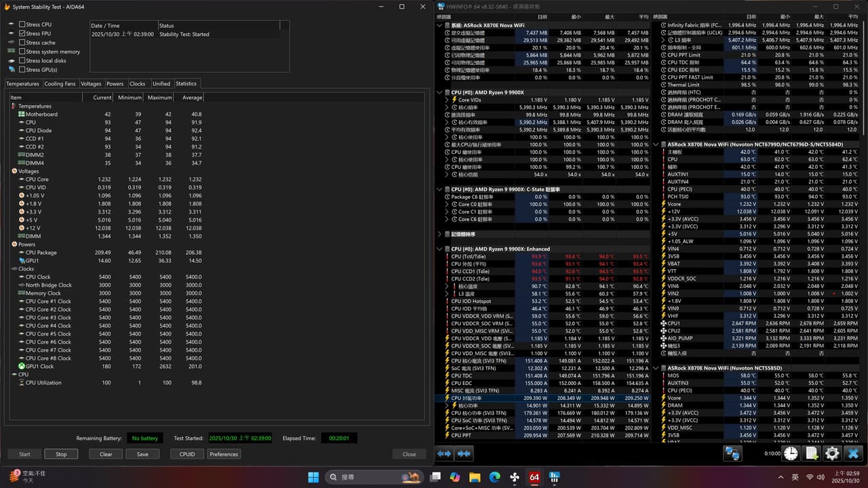Click the Wi-Fi network tray icon
Viewport: 868px width, 488px height.
810,477
